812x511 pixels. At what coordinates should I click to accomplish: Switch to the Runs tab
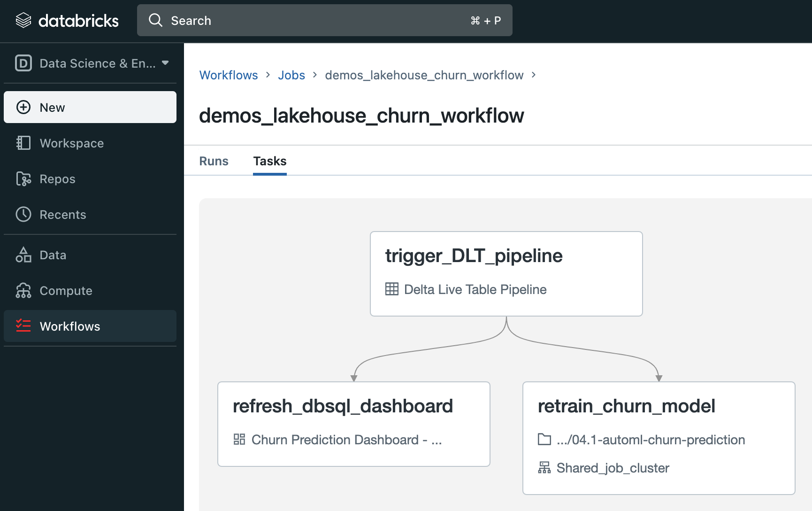tap(214, 161)
